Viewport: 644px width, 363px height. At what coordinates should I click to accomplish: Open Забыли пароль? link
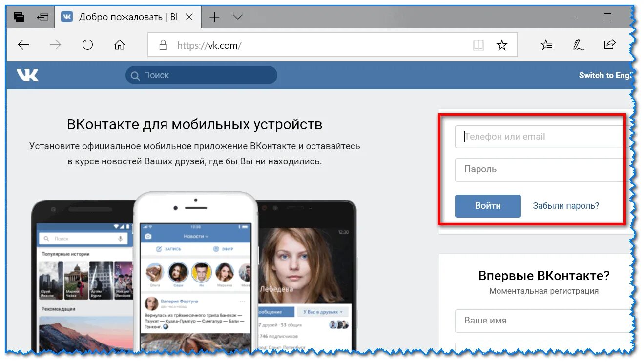point(566,206)
